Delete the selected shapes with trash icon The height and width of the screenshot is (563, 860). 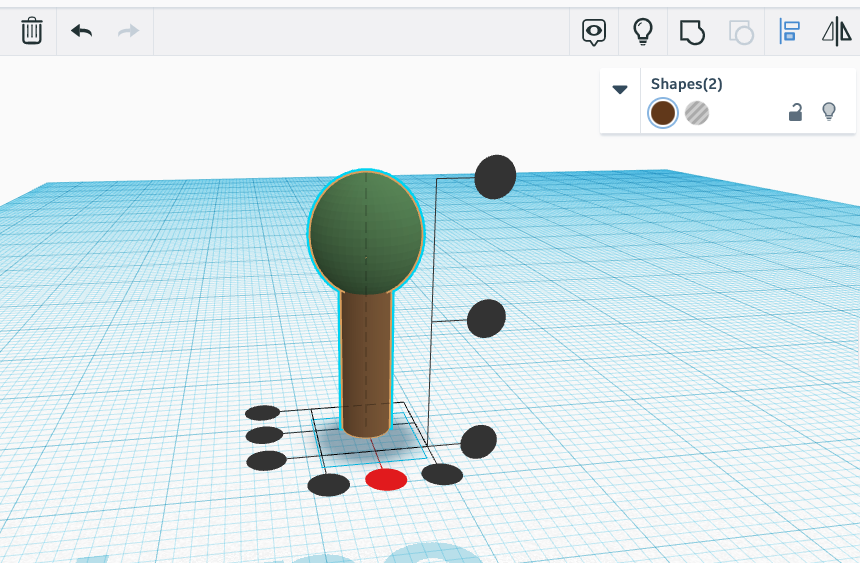[x=32, y=31]
